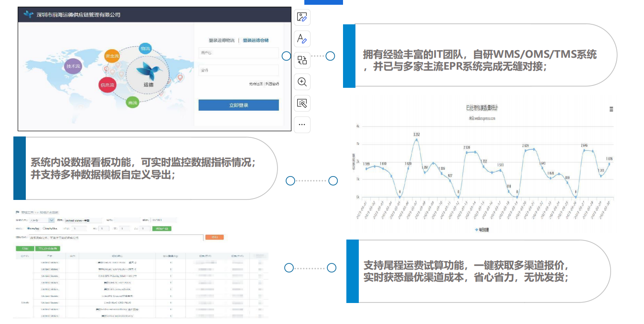
Task: Click the replace/convert image icon
Action: click(302, 60)
